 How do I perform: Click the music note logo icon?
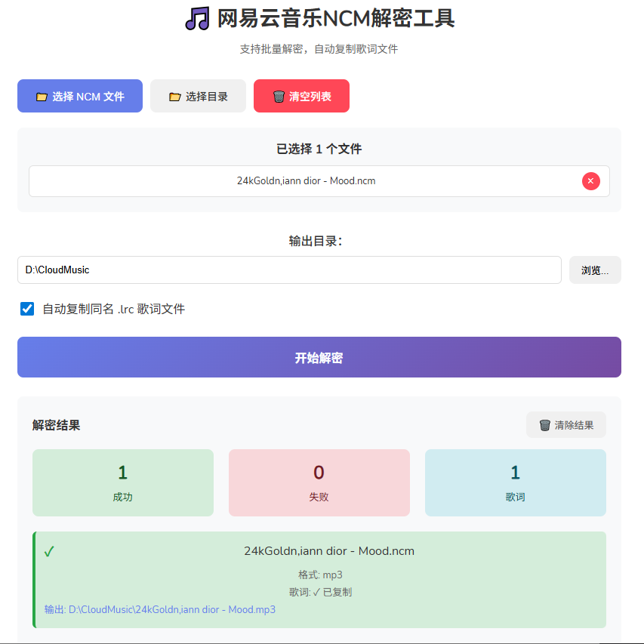pyautogui.click(x=198, y=18)
